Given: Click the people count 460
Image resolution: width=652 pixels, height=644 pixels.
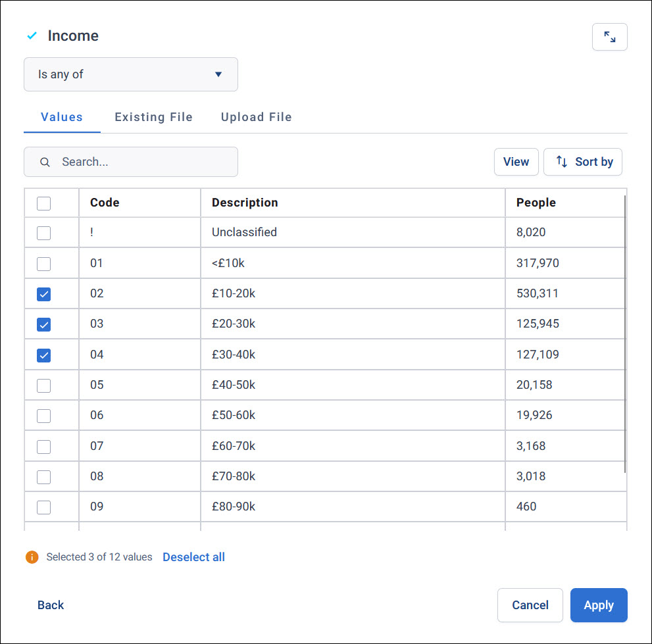Looking at the screenshot, I should tap(526, 507).
